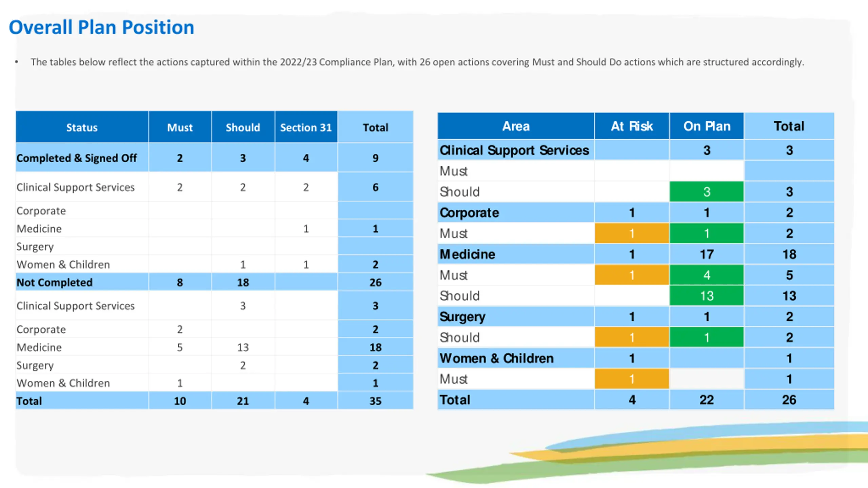Screen dimensions: 868x488
Task: Select the Completed & Signed Off row
Action: [x=214, y=158]
